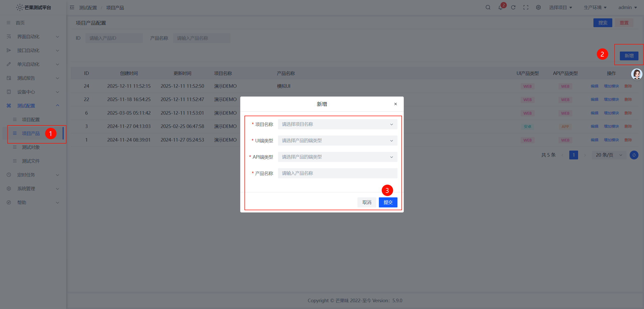Click the refresh page icon in header
Viewport: 644px width, 309px height.
point(513,8)
